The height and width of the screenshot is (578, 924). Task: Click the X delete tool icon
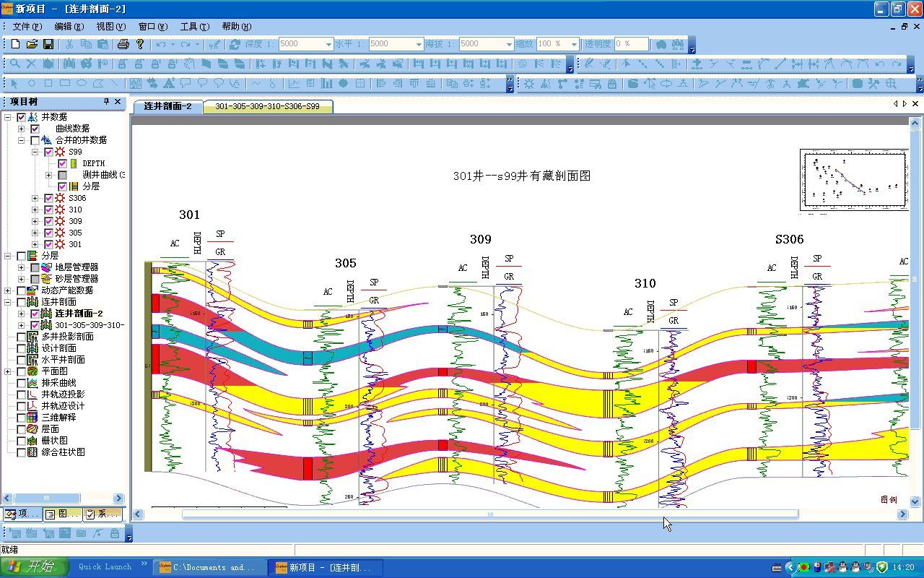tap(32, 64)
